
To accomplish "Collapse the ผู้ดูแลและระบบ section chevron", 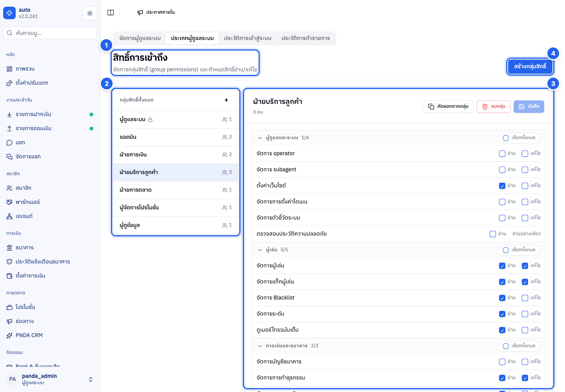I will click(260, 138).
